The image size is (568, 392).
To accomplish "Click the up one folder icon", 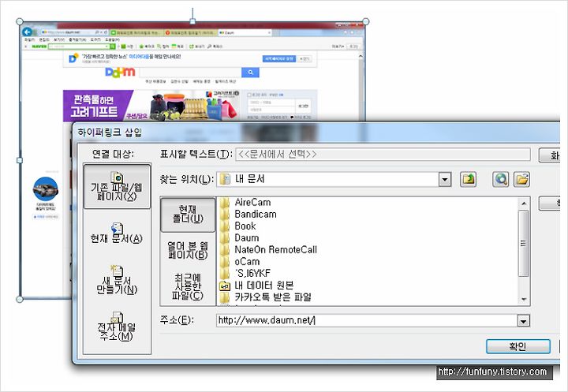I will 468,179.
